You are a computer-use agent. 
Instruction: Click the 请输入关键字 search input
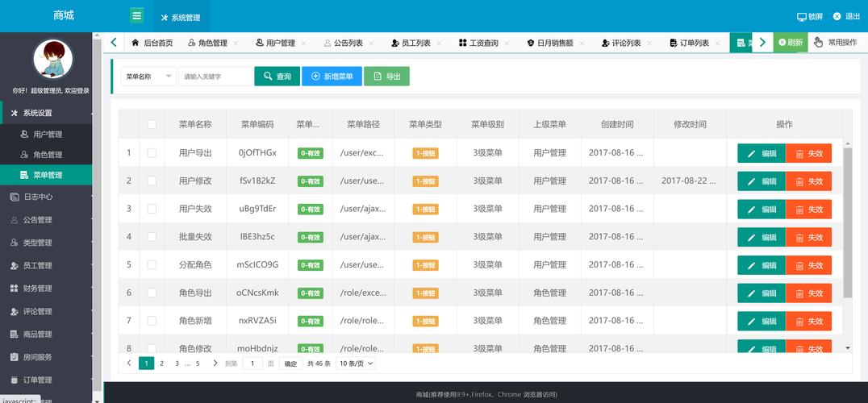pyautogui.click(x=216, y=77)
